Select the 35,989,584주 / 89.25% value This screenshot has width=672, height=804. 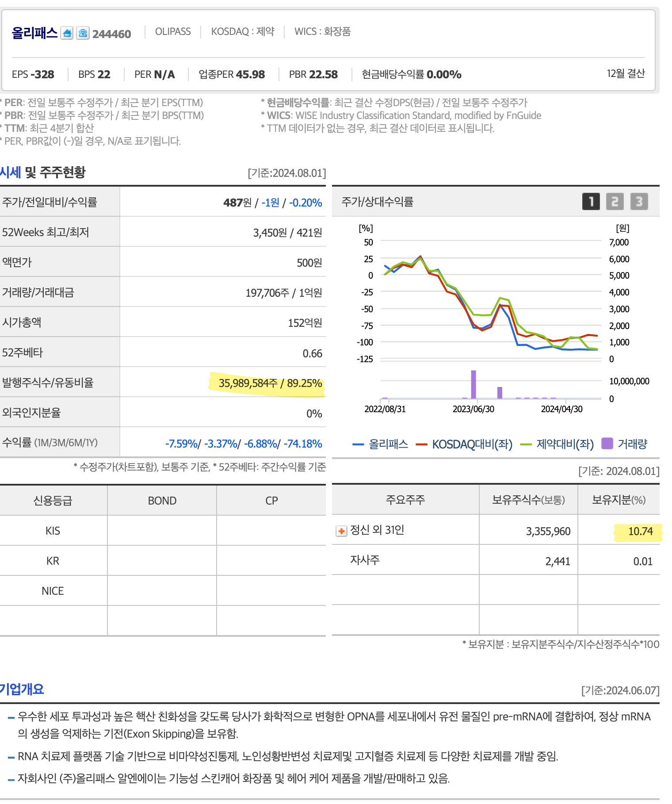(270, 383)
